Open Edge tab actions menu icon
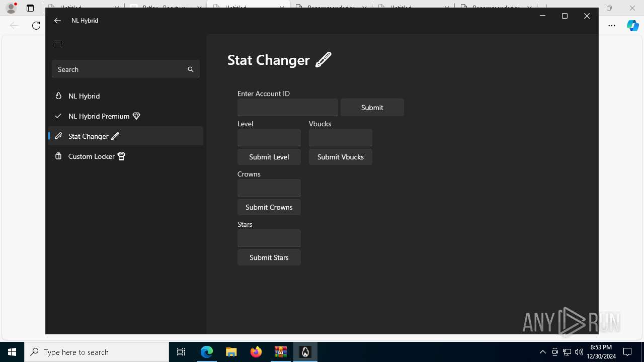The image size is (644, 362). pyautogui.click(x=30, y=8)
